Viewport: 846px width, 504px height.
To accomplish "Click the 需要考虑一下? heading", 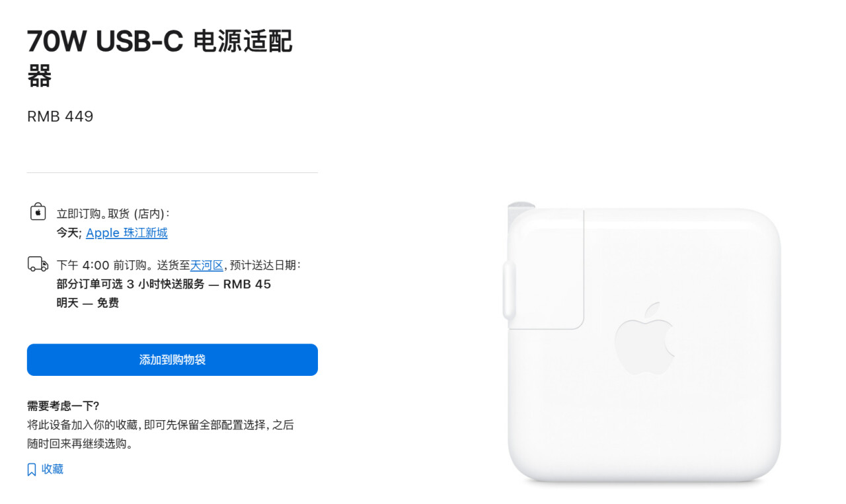I will click(63, 406).
